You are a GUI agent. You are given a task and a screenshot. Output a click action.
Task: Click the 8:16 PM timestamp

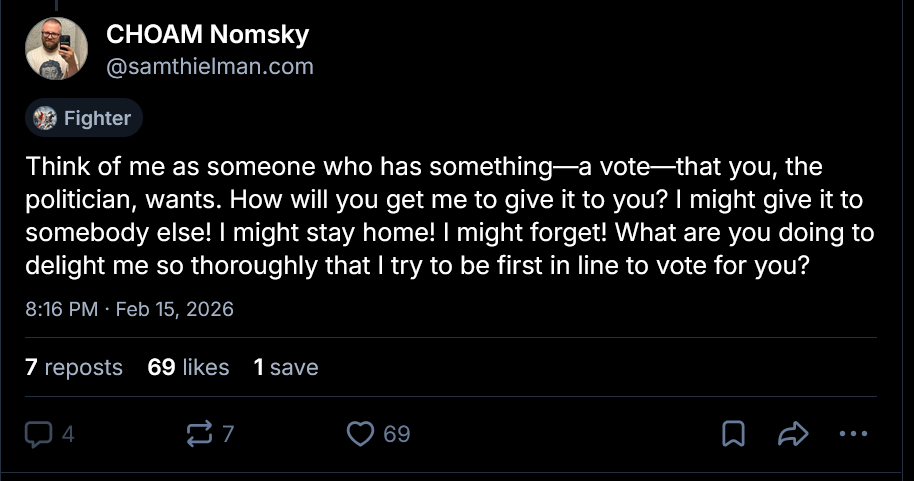click(61, 309)
